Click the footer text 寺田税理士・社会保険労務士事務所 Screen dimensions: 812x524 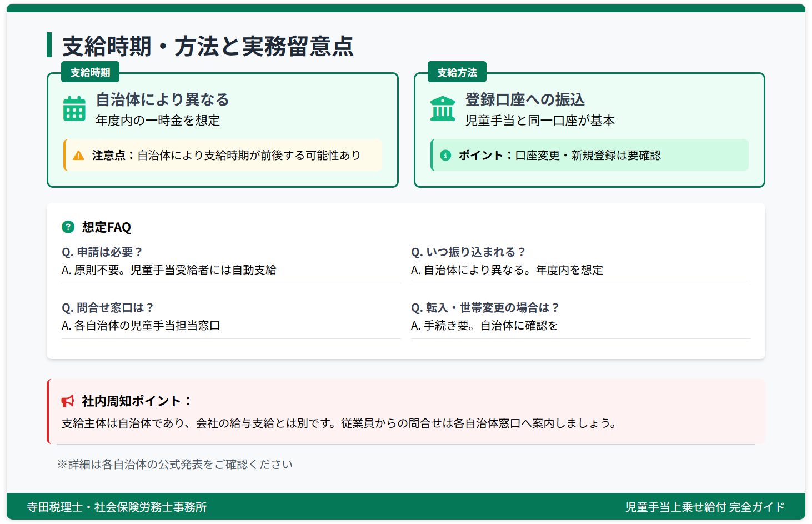pyautogui.click(x=117, y=507)
